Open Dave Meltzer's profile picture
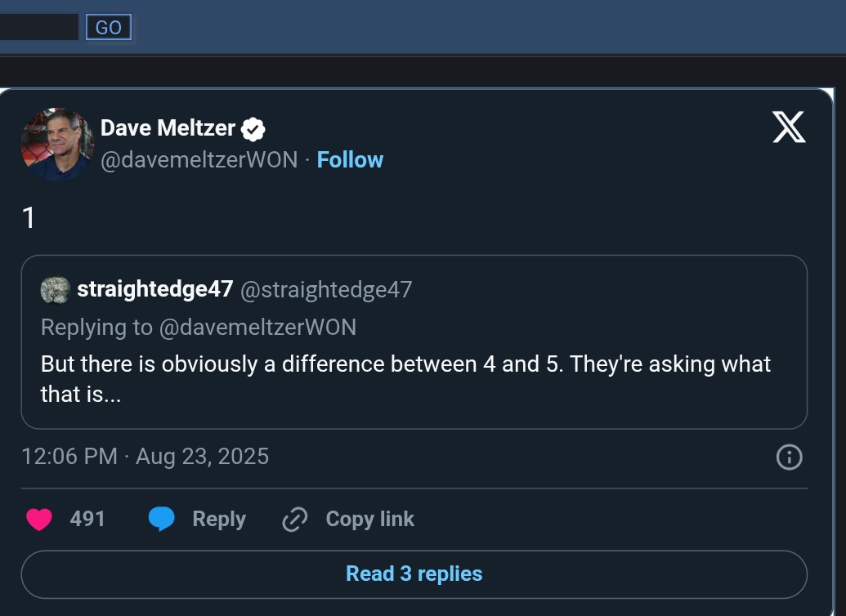 57,144
